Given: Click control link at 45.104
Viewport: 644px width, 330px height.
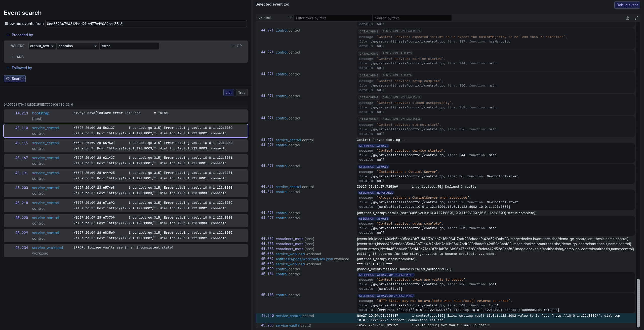Looking at the screenshot, I should point(281,274).
